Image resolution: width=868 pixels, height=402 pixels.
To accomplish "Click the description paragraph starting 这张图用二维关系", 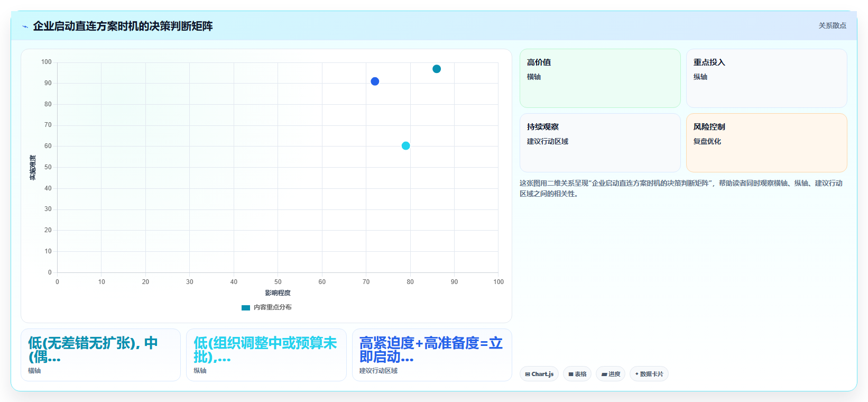I will pyautogui.click(x=681, y=188).
